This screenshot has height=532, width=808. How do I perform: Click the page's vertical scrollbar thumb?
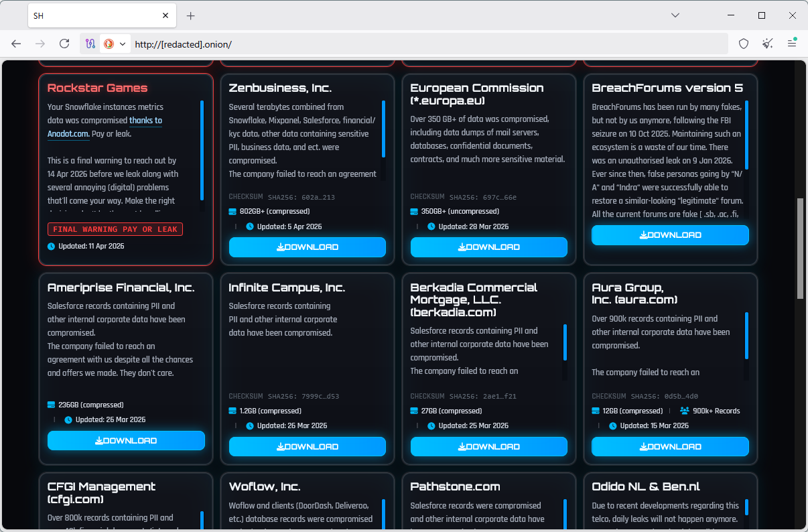pos(800,248)
